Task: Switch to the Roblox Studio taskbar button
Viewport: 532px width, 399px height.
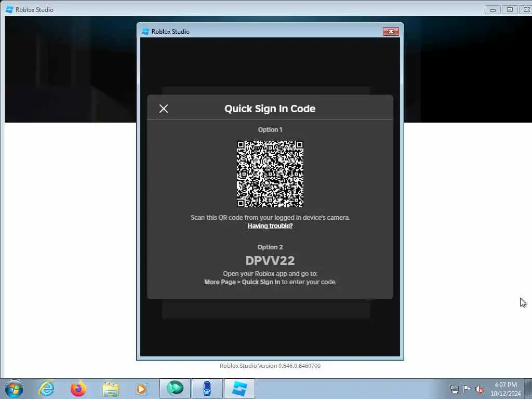Action: tap(239, 389)
